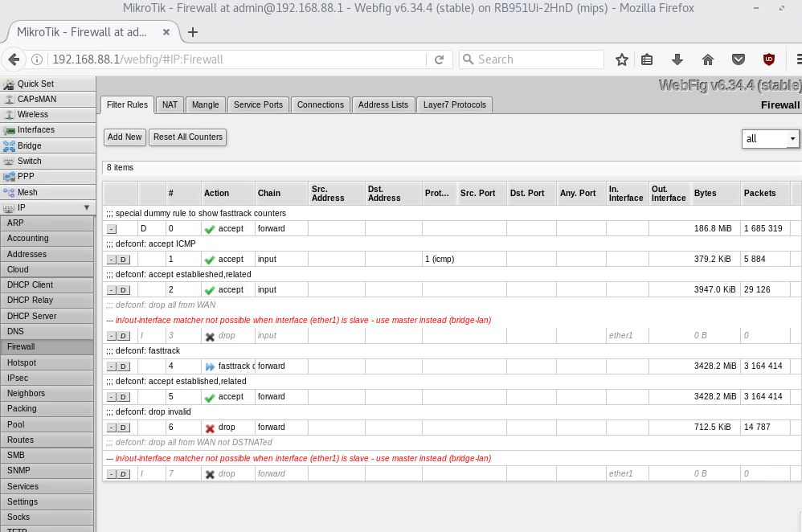Open Quick Set in sidebar
Screen dimensions: 802x532
47,84
